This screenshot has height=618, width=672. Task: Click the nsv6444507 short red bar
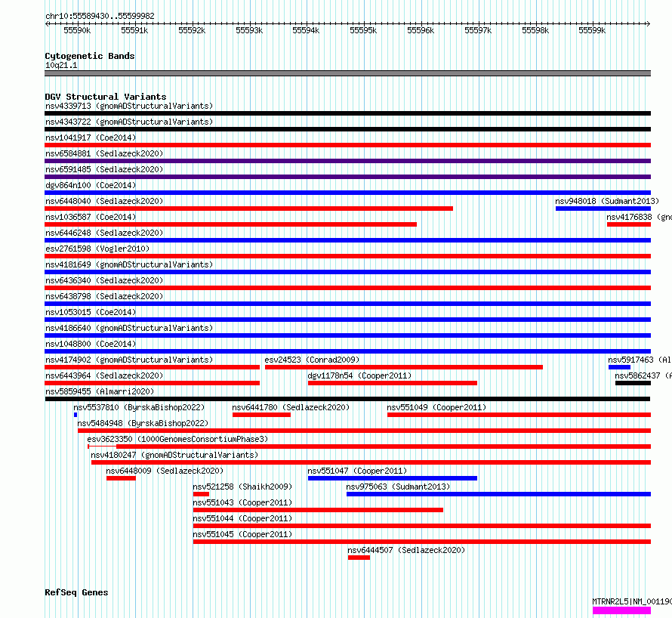[359, 558]
